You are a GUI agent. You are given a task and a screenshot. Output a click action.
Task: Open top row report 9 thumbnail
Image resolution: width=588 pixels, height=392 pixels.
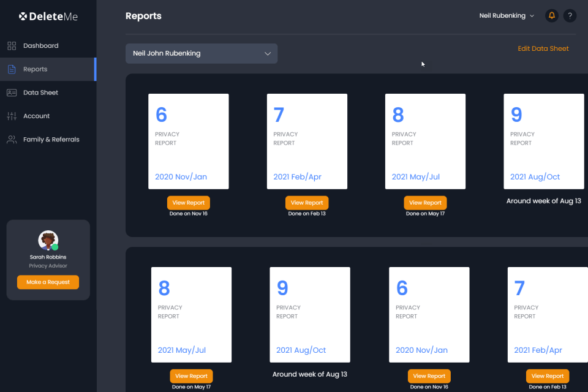[x=544, y=141]
